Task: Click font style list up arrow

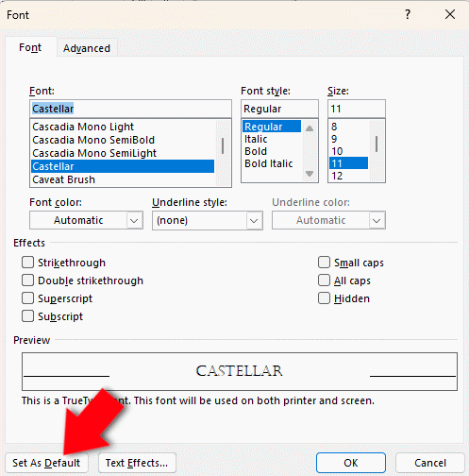Action: click(x=310, y=128)
